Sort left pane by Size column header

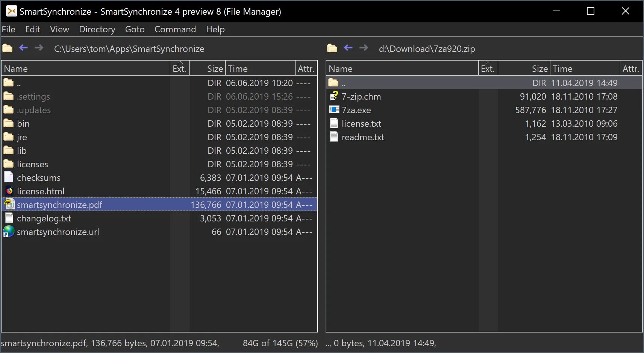208,68
